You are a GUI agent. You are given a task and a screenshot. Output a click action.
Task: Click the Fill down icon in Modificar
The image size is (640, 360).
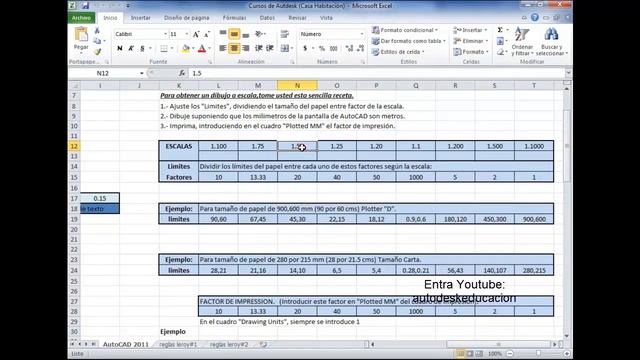tap(500, 41)
